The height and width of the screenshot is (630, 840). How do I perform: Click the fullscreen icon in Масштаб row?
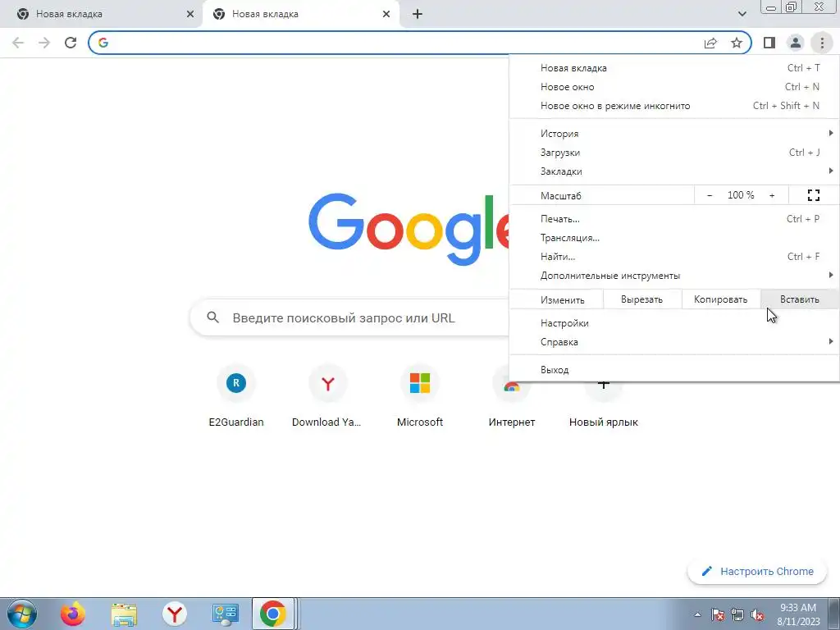click(813, 195)
